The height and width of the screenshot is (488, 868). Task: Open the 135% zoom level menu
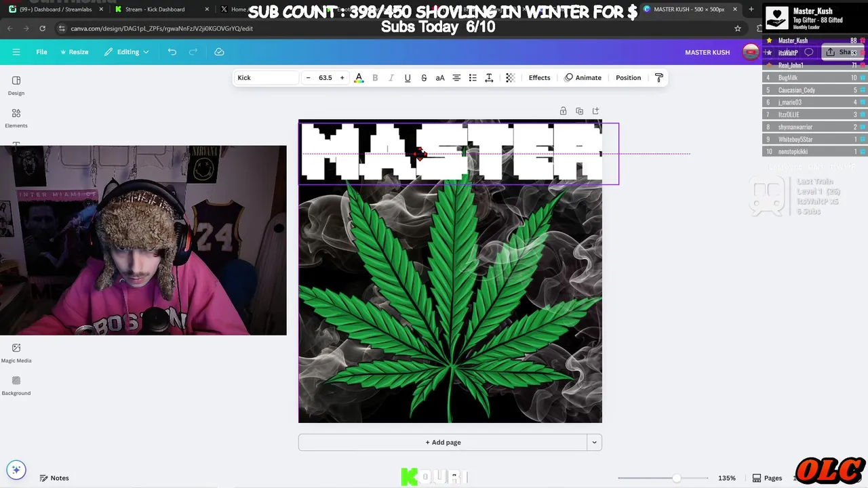[727, 478]
